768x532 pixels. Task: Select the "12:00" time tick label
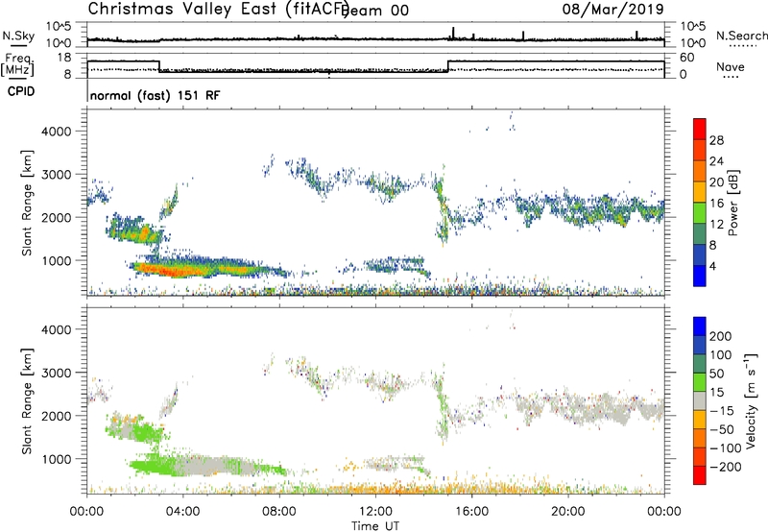(375, 512)
